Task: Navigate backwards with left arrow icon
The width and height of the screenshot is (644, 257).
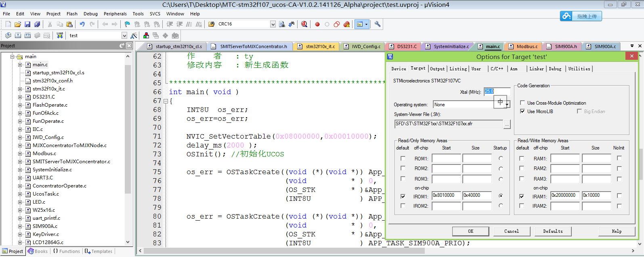Action: pos(105,24)
